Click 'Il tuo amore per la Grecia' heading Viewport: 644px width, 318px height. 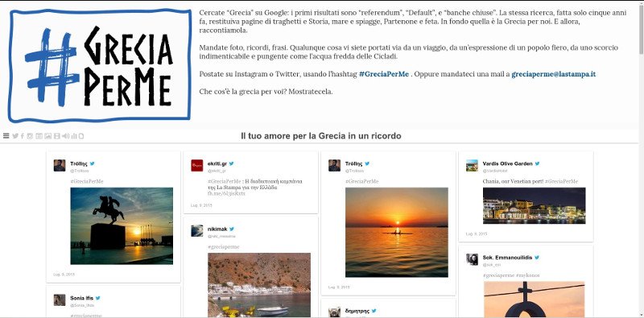(x=320, y=136)
